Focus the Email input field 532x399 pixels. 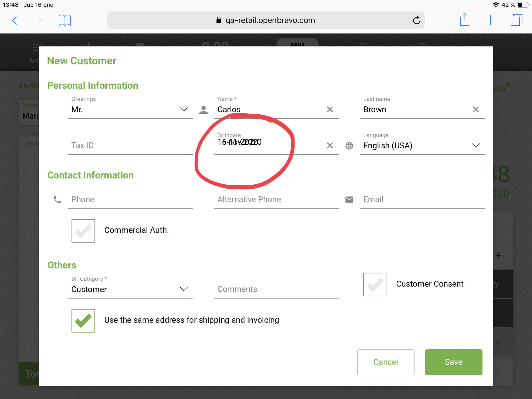click(422, 199)
